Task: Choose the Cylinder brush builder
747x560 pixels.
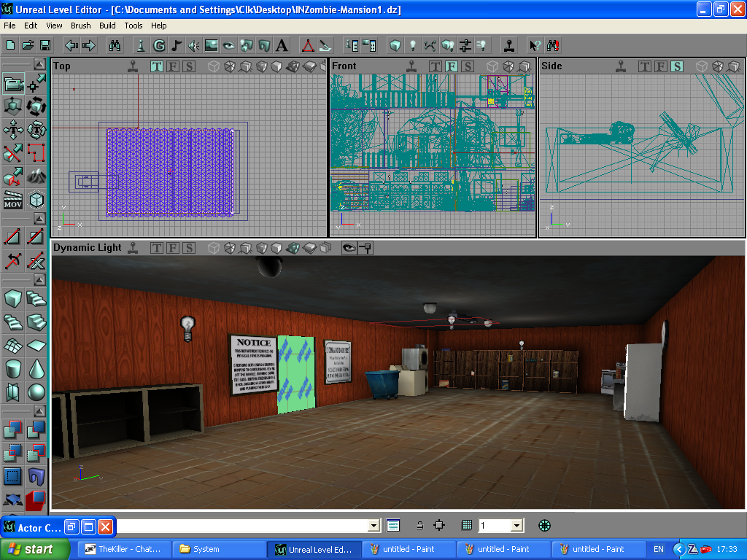Action: pos(12,369)
